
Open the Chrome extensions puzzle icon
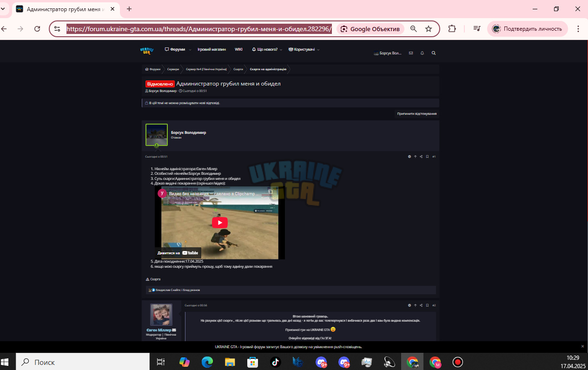point(452,29)
